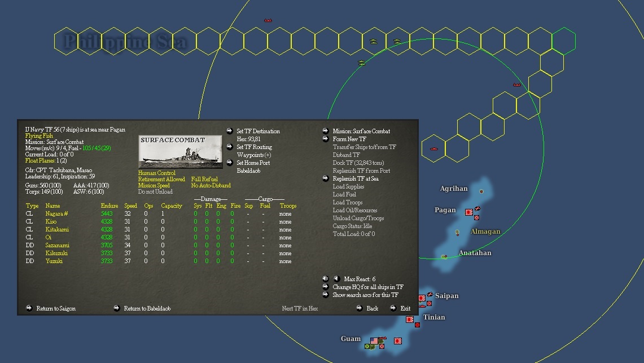The width and height of the screenshot is (644, 363).
Task: Toggle Retirement Allowed setting
Action: tap(161, 179)
